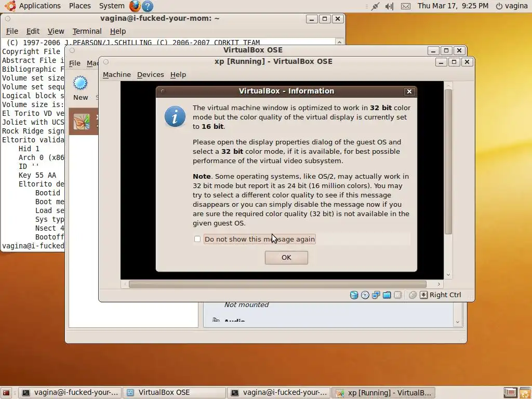Open window menu circle of VirtualBox OSE titlebar
Screen dimensions: 532x399
(x=72, y=50)
